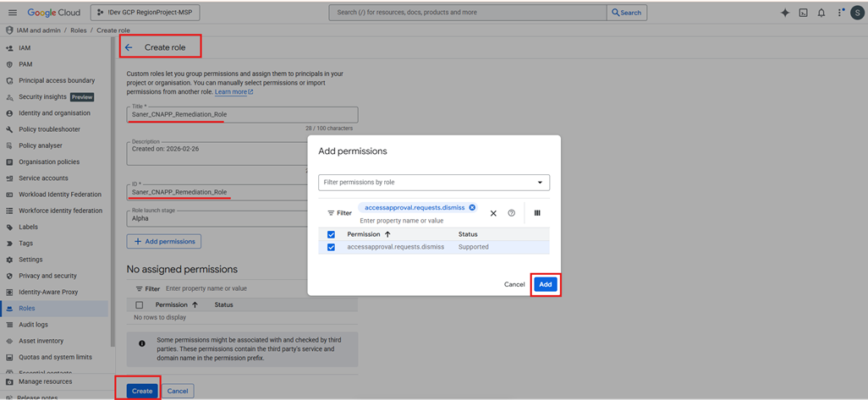Click into the role Title input field
Image resolution: width=868 pixels, height=400 pixels.
(242, 114)
